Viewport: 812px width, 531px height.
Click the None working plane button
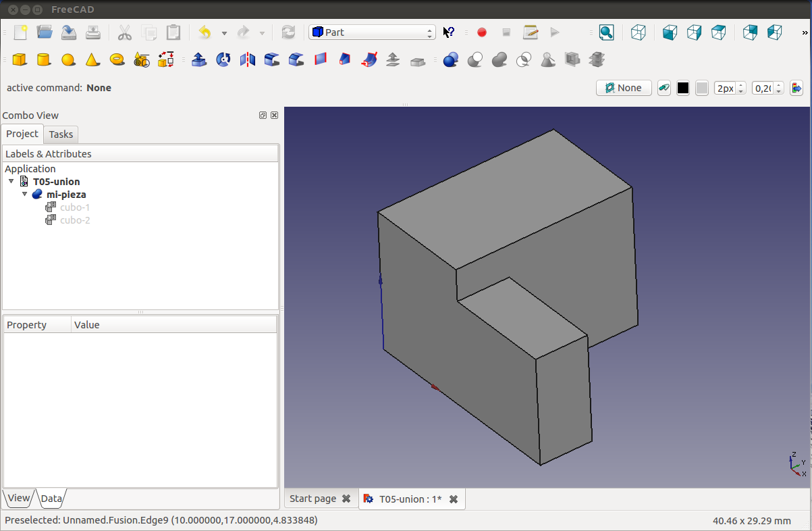click(624, 88)
